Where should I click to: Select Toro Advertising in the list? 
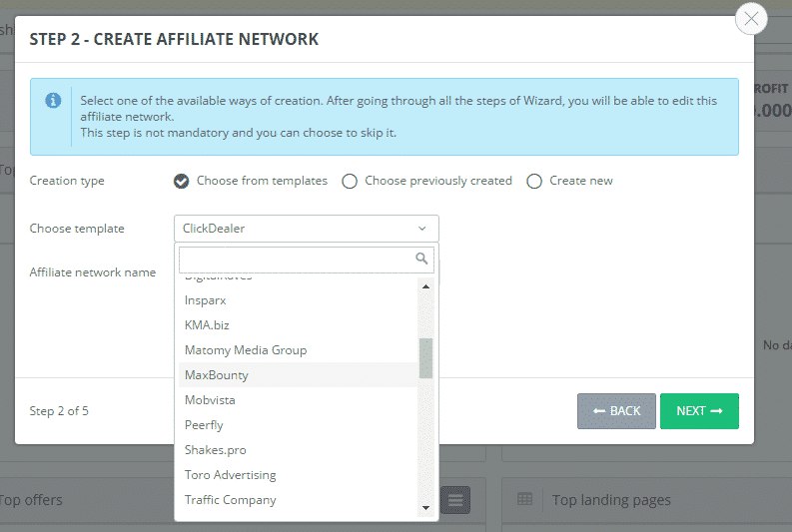tap(230, 475)
